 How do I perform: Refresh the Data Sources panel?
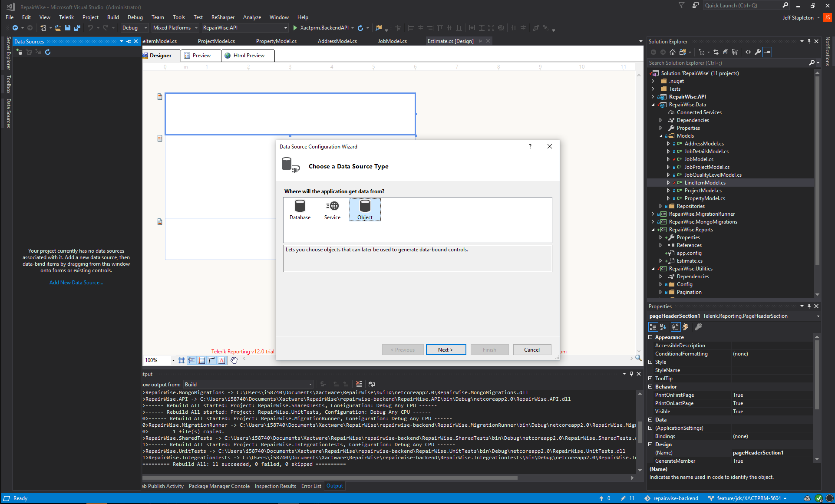point(48,52)
